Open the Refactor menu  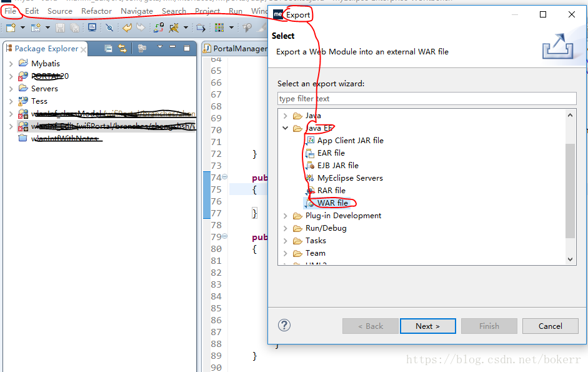(x=96, y=11)
